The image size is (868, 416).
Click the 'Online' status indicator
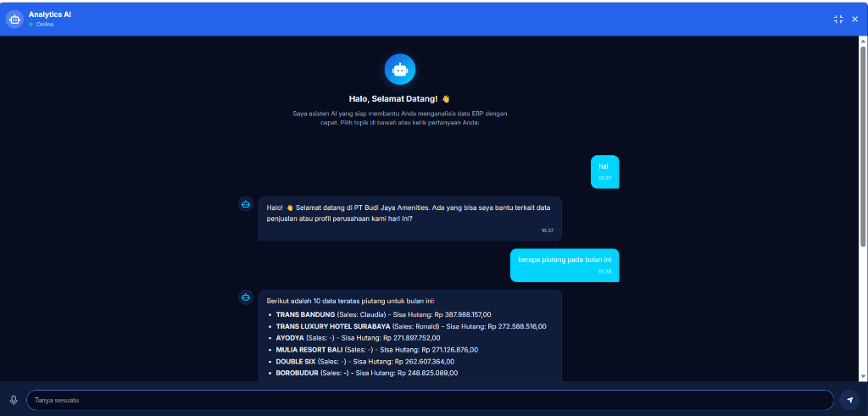click(x=42, y=25)
